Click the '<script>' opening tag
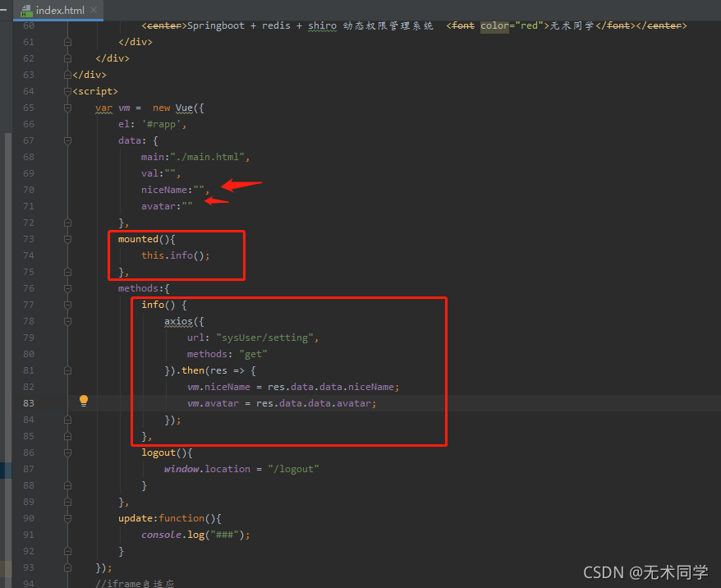This screenshot has height=588, width=721. tap(95, 91)
